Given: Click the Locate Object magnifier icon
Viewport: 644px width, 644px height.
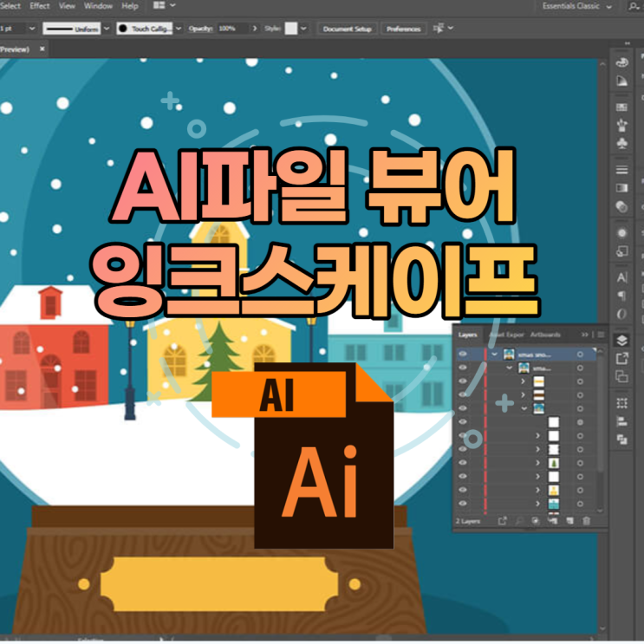Looking at the screenshot, I should coord(519,520).
